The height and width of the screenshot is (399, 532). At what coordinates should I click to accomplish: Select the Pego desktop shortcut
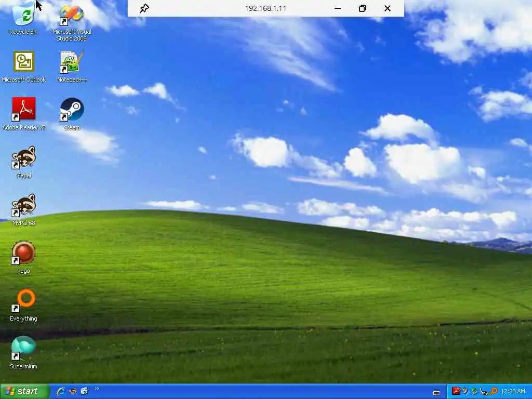point(23,258)
